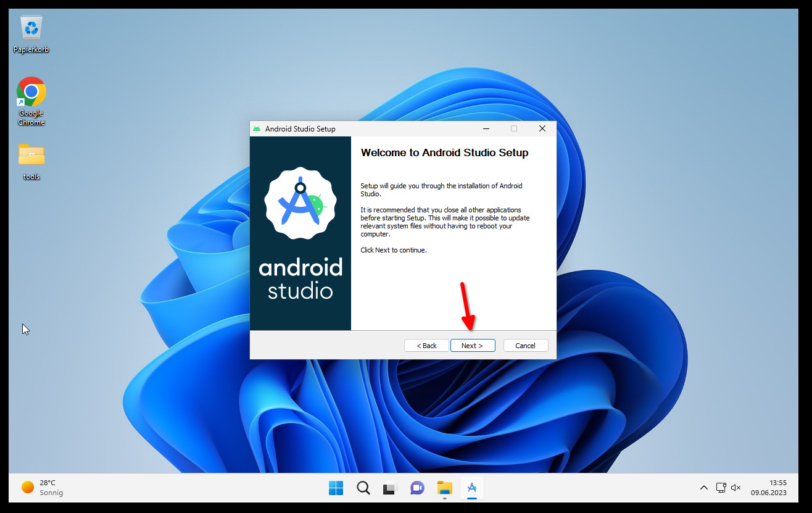Open Task View on the taskbar
The image size is (812, 513).
(x=390, y=488)
